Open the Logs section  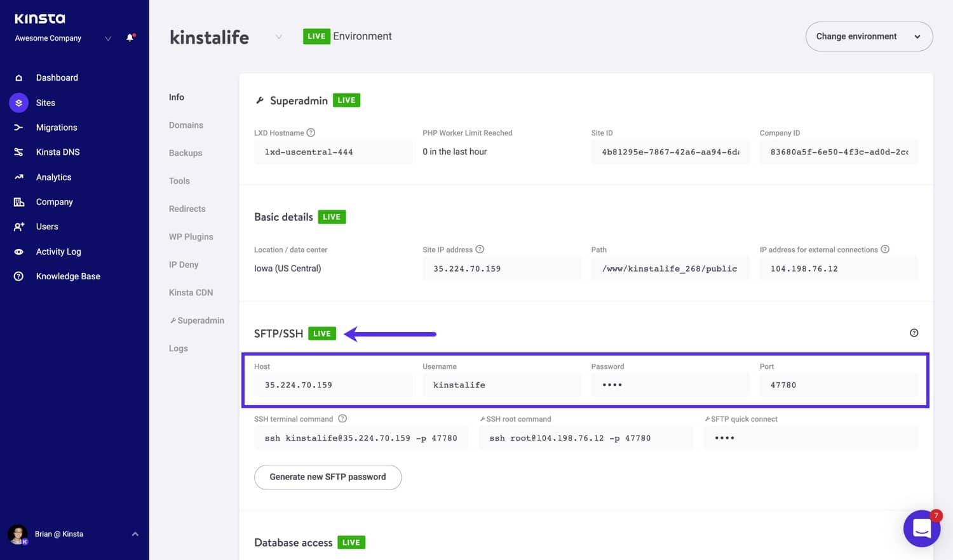pyautogui.click(x=178, y=348)
